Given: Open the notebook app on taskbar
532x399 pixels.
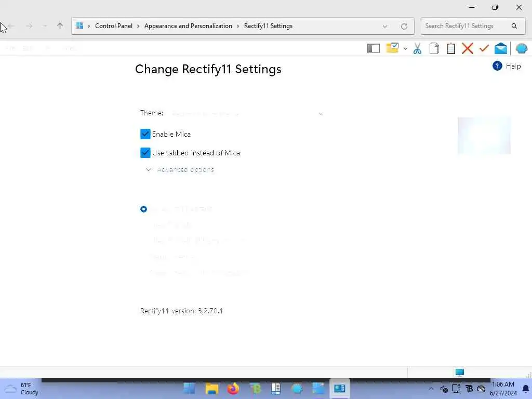Looking at the screenshot, I should [275, 389].
